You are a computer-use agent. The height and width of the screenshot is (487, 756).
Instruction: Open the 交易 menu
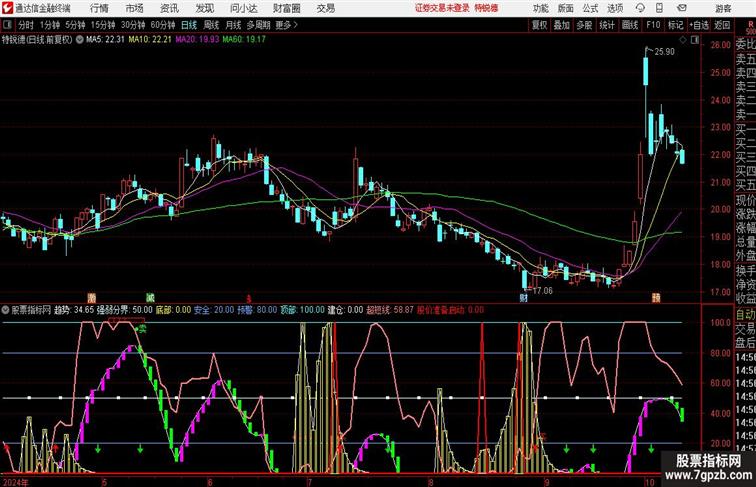(326, 8)
